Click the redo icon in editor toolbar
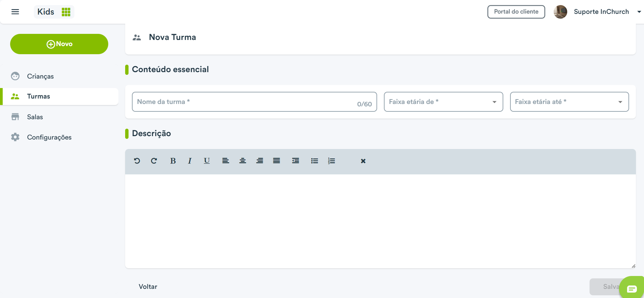Viewport: 644px width, 298px height. click(x=154, y=161)
